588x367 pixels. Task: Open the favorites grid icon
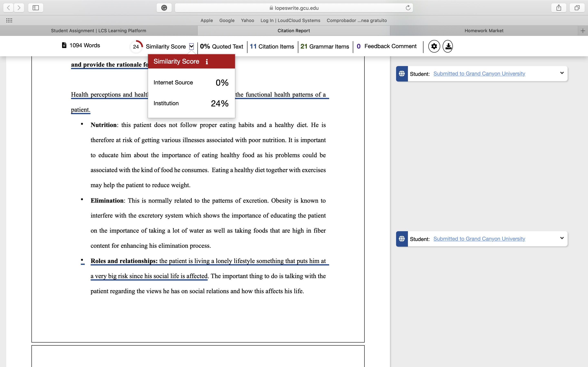coord(9,20)
